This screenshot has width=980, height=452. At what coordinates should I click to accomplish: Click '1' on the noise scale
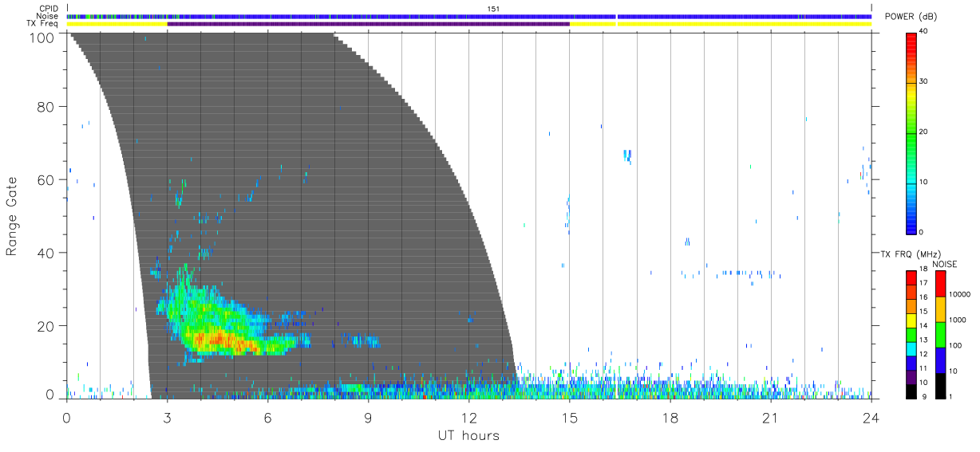tap(952, 396)
